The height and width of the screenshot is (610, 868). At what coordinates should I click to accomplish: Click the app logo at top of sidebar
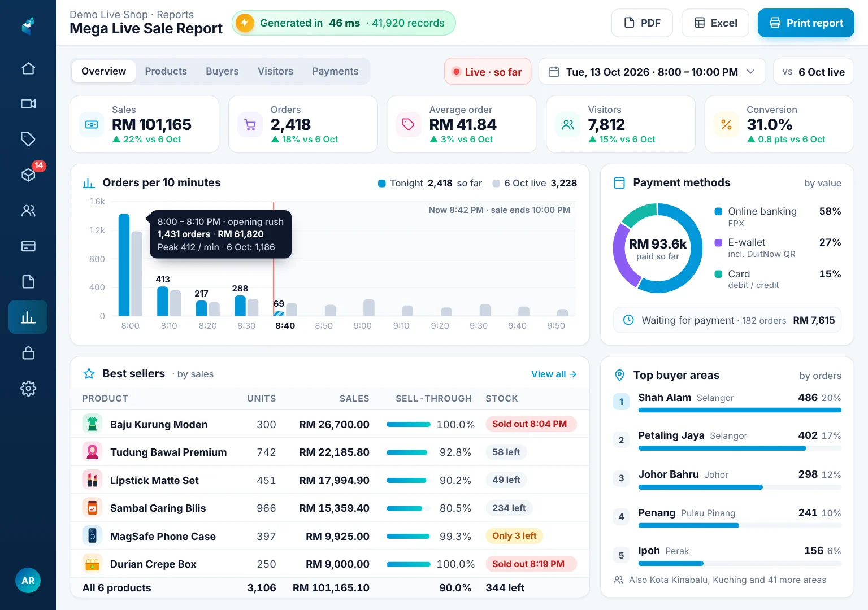coord(28,25)
